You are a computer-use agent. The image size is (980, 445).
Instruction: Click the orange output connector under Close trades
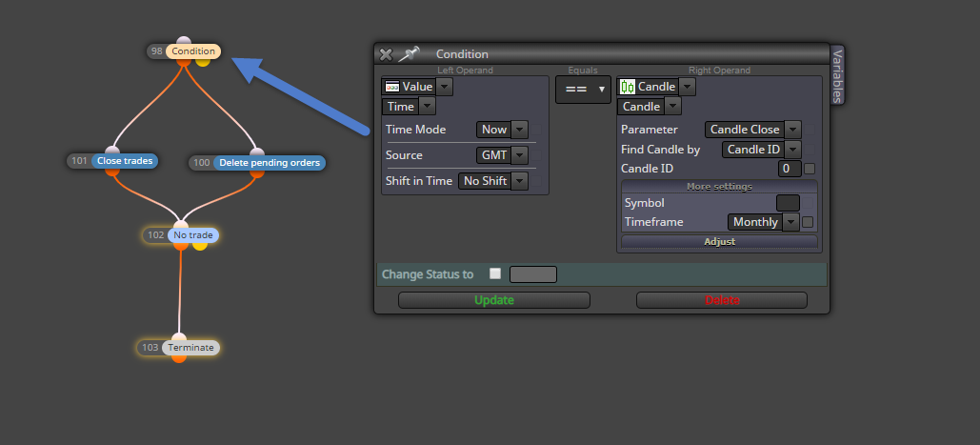(x=112, y=172)
